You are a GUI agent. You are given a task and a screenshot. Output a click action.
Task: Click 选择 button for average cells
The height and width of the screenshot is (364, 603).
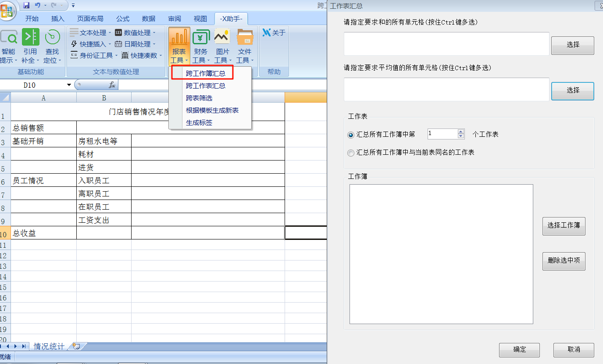point(573,90)
